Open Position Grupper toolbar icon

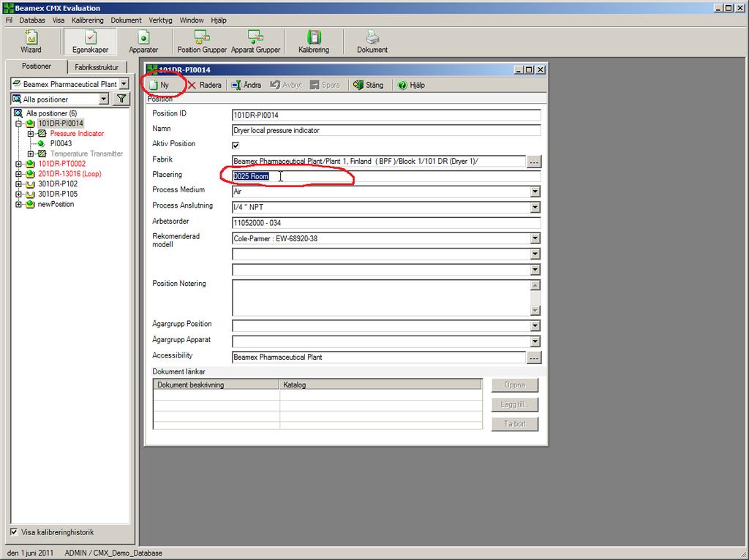(x=202, y=42)
